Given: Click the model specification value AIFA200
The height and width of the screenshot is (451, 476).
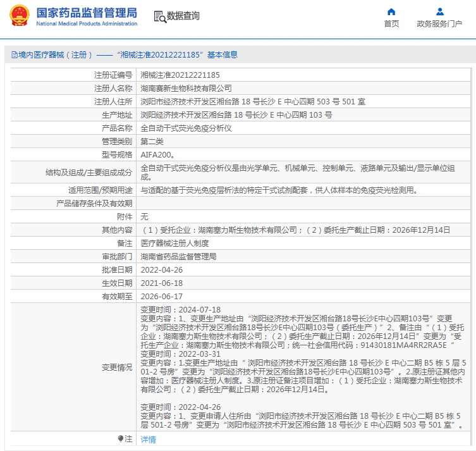Looking at the screenshot, I should click(x=157, y=154).
